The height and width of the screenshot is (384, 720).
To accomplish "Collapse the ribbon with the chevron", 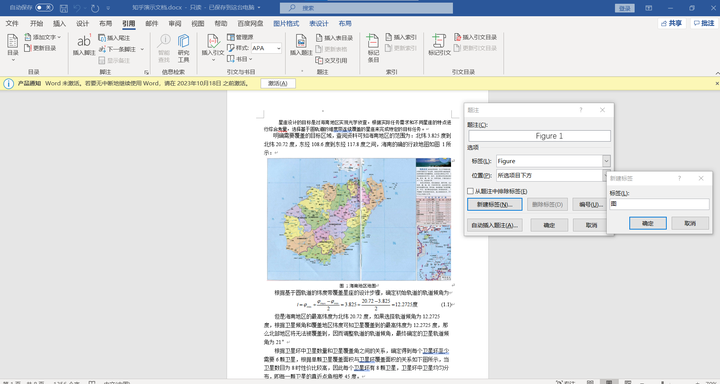I will tap(717, 72).
